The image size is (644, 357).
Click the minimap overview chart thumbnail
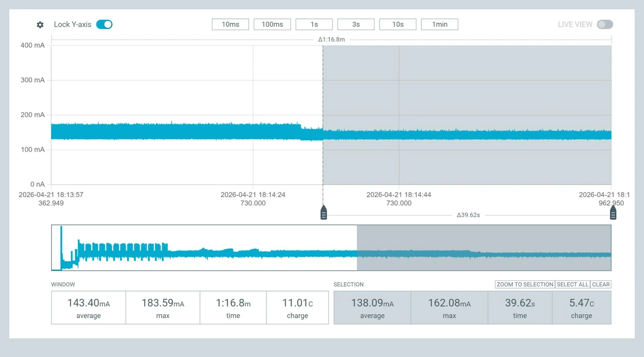[331, 248]
